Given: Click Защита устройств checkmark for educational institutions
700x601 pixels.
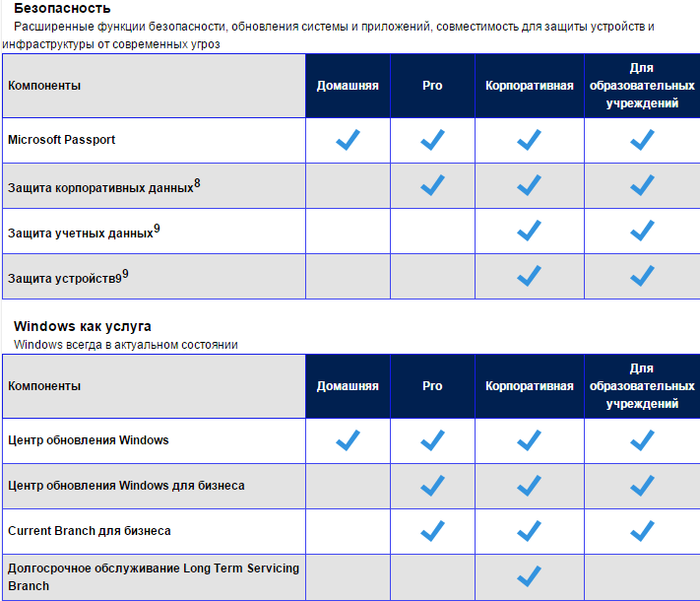Looking at the screenshot, I should point(642,275).
